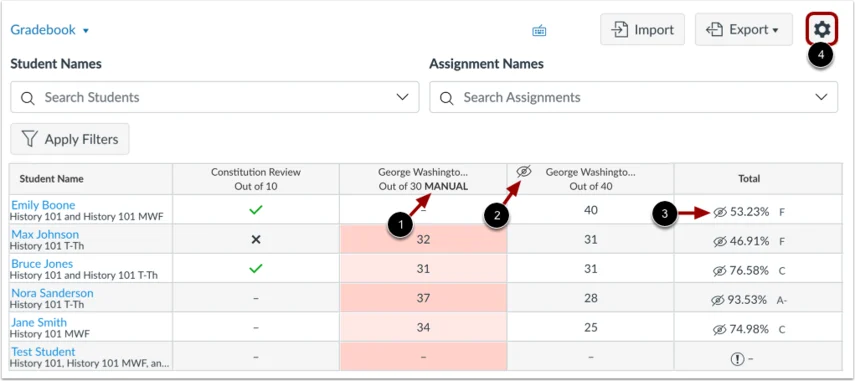
Task: Click Bruce Jones's Constitution Review checkmark
Action: [256, 269]
